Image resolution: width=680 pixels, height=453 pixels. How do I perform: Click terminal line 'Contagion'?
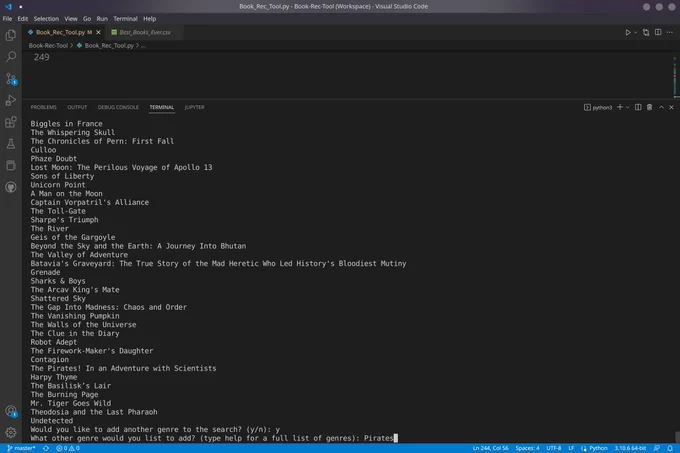click(x=49, y=359)
